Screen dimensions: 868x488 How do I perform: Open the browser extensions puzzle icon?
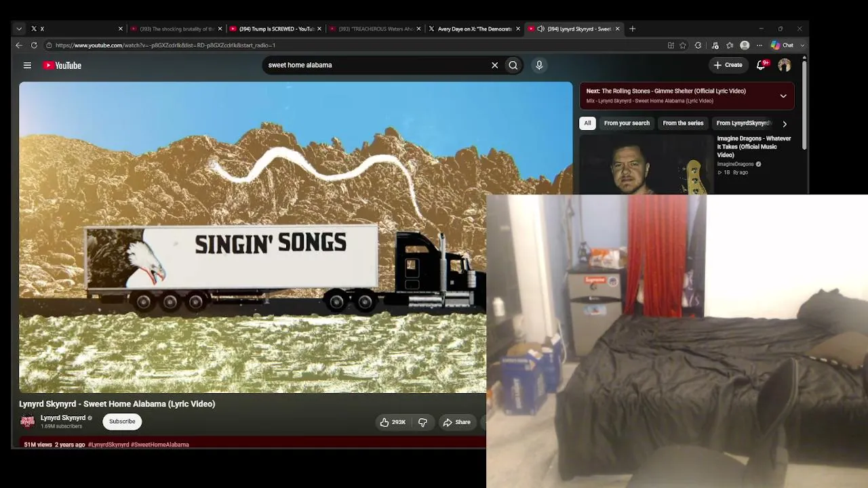[x=698, y=45]
